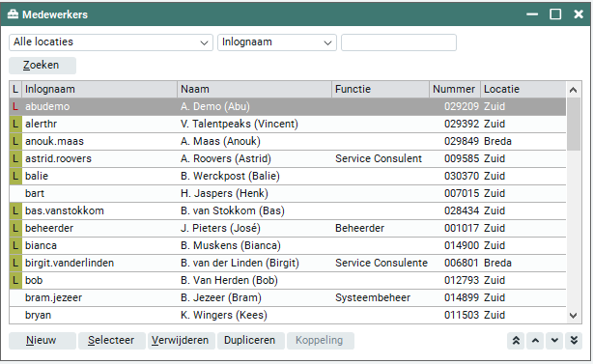Jump to last record with double-down arrow
The height and width of the screenshot is (364, 593).
[x=574, y=341]
